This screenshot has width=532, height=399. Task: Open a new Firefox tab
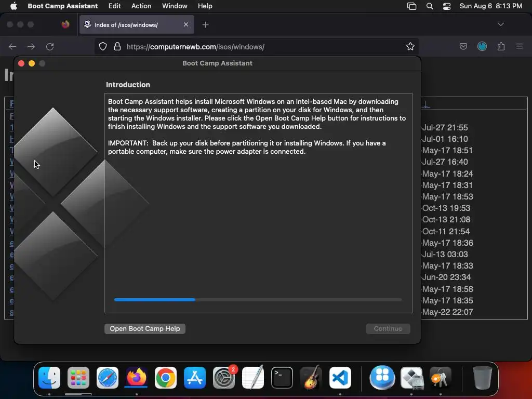point(205,25)
